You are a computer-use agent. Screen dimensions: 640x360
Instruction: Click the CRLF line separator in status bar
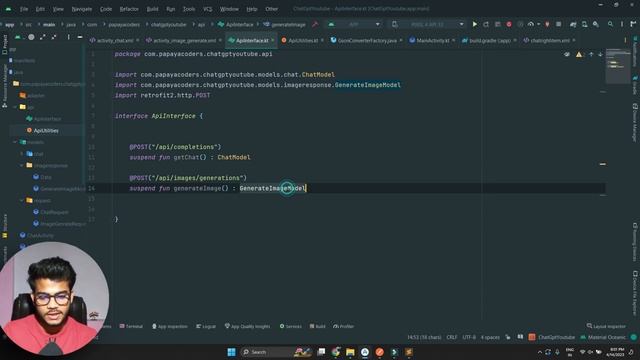coord(452,337)
